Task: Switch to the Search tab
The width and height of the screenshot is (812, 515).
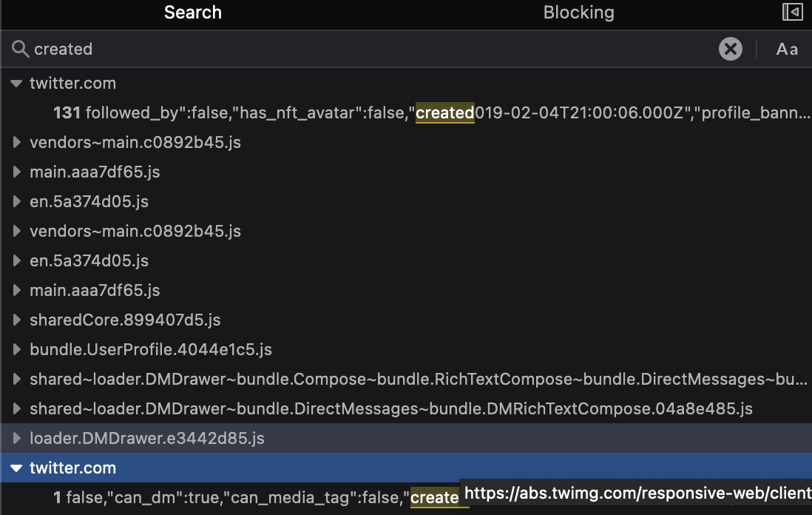Action: [192, 13]
